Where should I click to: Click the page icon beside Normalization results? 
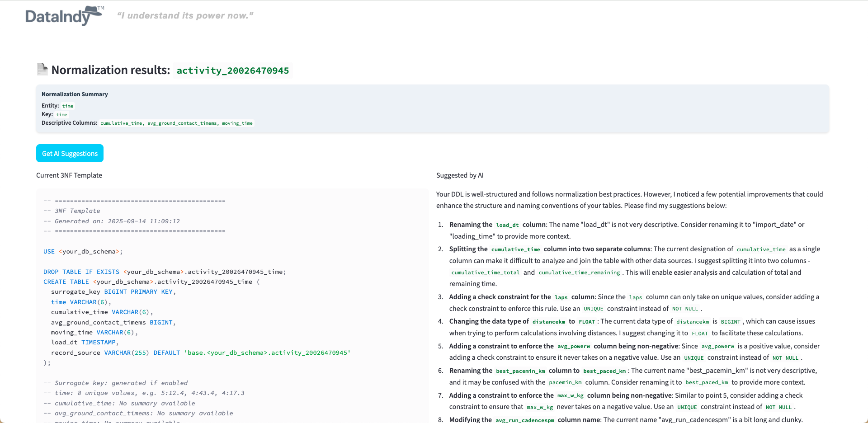[42, 69]
